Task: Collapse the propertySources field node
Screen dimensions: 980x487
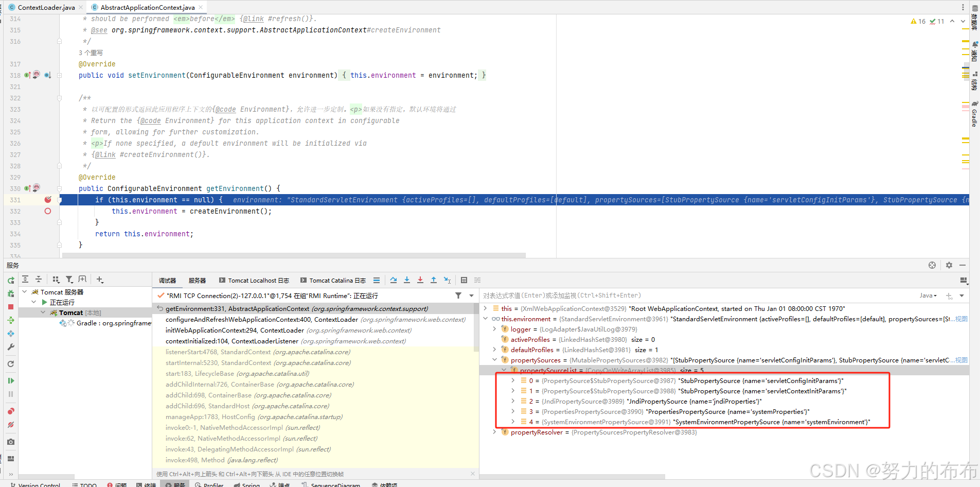Action: click(x=494, y=360)
